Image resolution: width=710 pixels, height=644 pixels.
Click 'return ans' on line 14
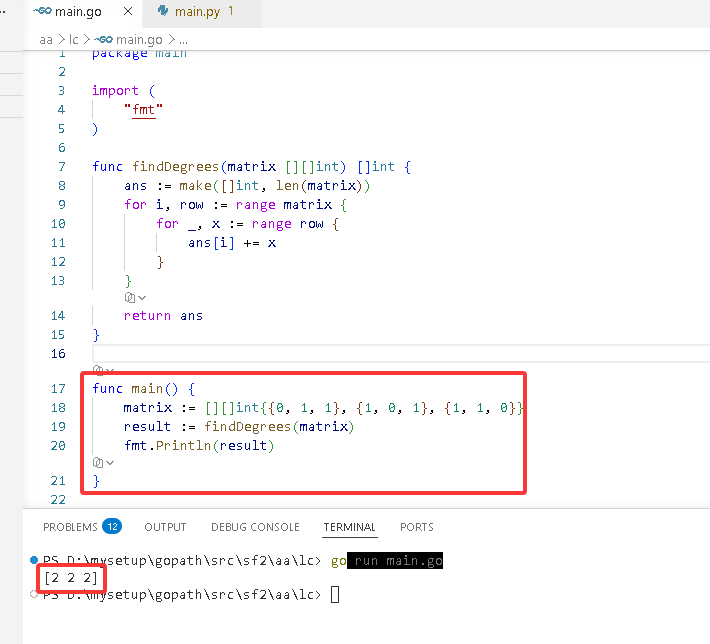163,316
